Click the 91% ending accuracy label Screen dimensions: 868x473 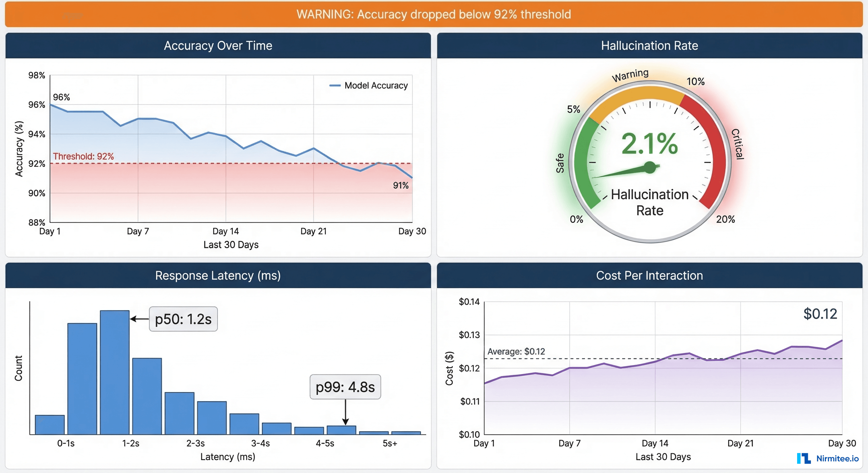click(401, 185)
